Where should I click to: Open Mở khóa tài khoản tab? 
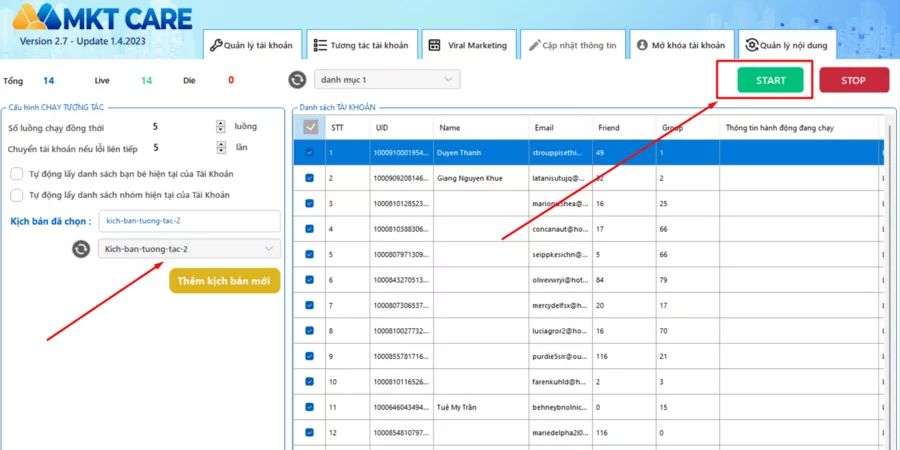point(682,45)
